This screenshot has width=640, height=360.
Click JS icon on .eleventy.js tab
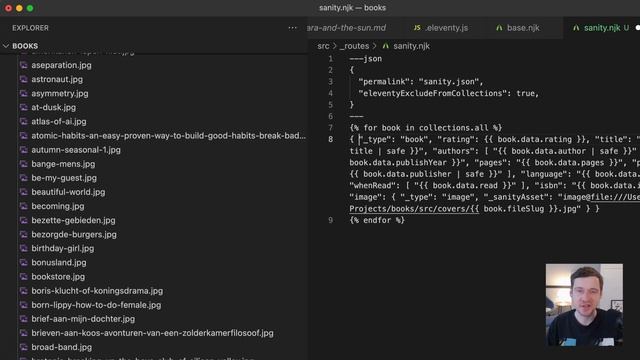click(417, 28)
